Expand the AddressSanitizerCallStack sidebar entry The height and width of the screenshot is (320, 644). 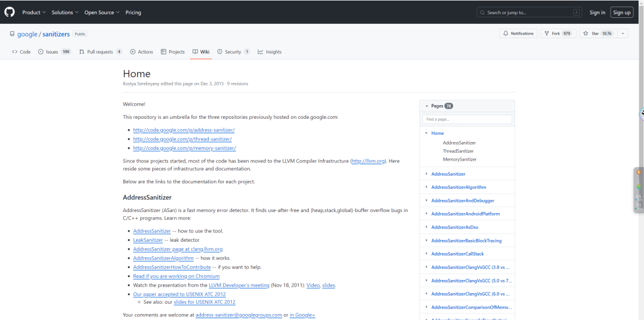click(426, 254)
